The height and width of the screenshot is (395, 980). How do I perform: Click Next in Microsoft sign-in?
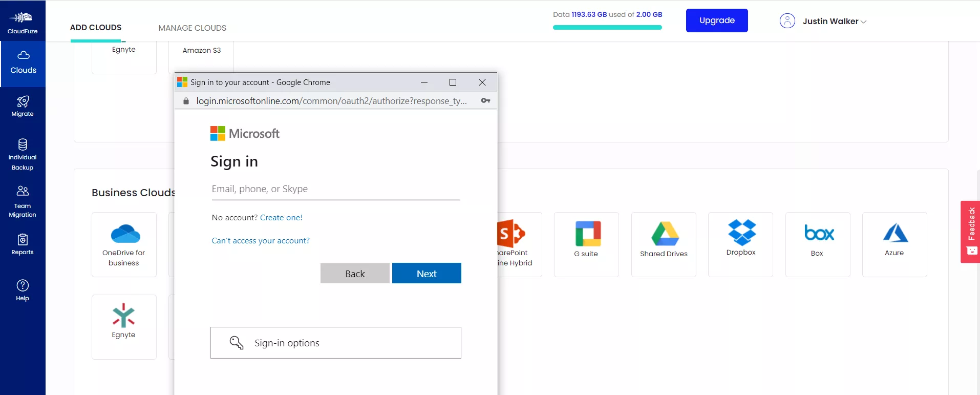(x=427, y=274)
